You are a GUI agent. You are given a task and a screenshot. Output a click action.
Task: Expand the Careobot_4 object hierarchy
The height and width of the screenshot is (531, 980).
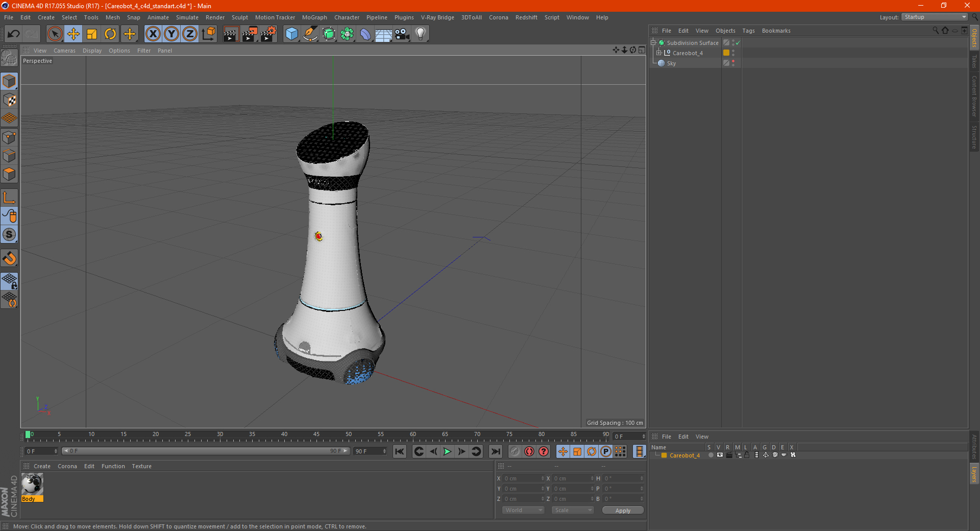point(659,53)
